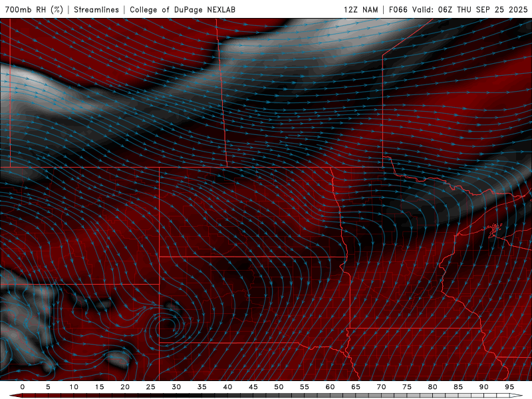Click the 'Streamlines' header label
532x399 pixels.
coord(96,9)
